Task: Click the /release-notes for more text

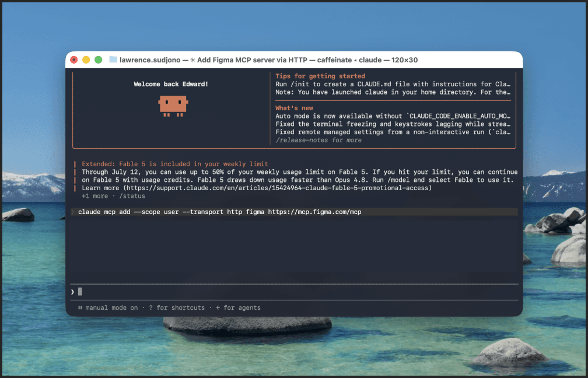Action: [x=318, y=140]
